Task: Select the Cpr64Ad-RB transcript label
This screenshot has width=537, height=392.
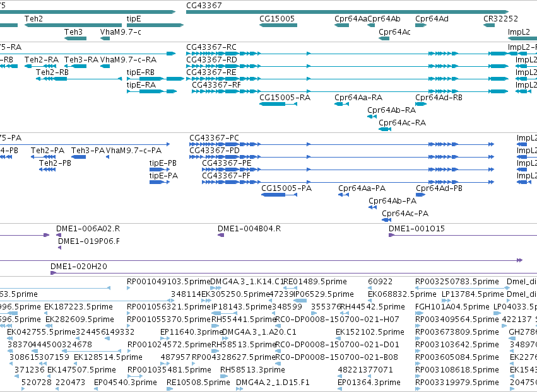Action: point(439,98)
